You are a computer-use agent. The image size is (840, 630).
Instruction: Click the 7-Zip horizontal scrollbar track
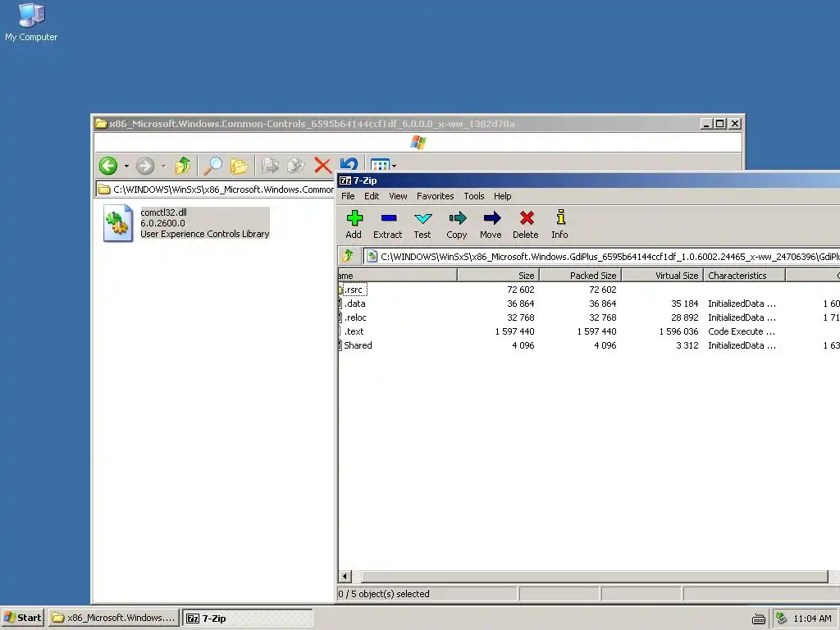tap(594, 577)
